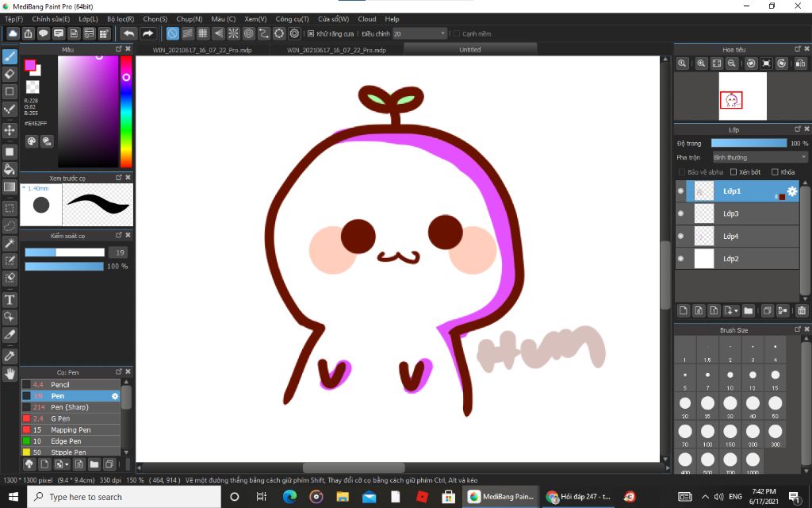Toggle the Cạnh mềm checkbox
The width and height of the screenshot is (812, 508).
point(456,33)
